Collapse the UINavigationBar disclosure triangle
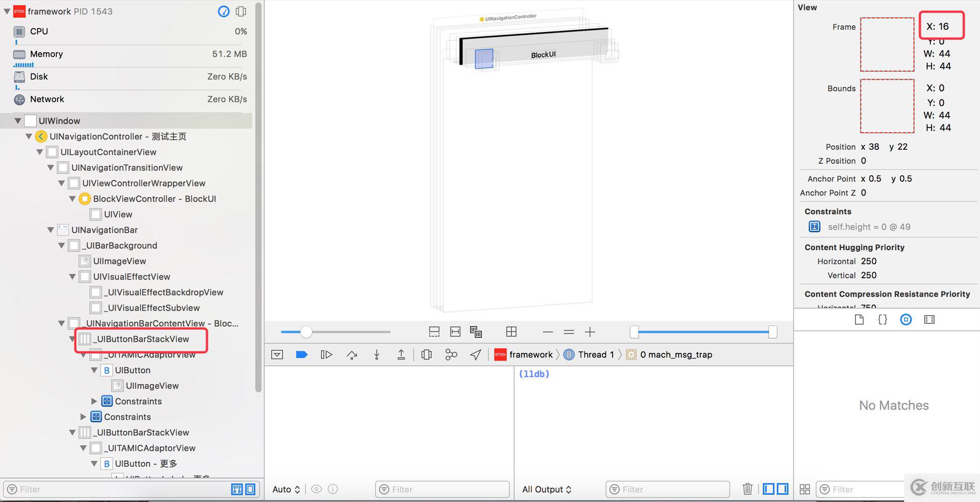The width and height of the screenshot is (980, 502). (51, 230)
